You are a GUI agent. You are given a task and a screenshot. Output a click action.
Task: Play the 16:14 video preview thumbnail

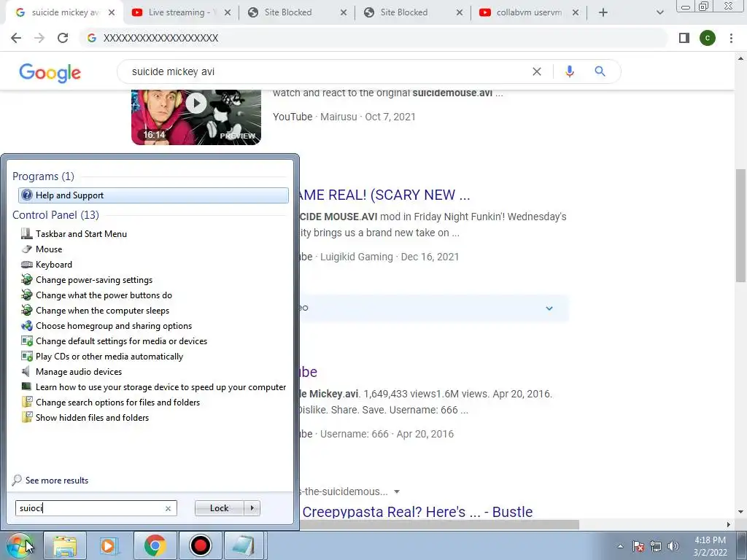coord(196,117)
